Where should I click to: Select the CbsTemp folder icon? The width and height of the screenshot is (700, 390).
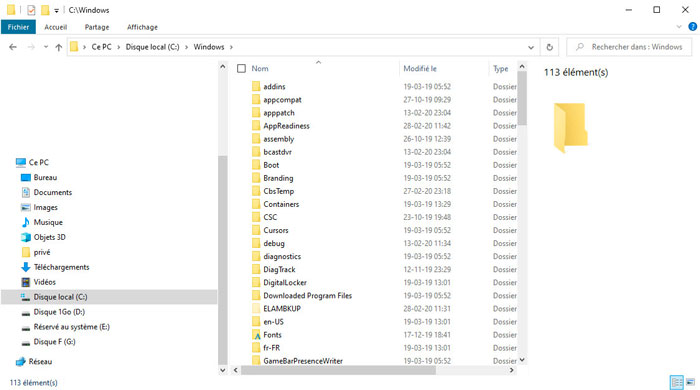tap(256, 191)
